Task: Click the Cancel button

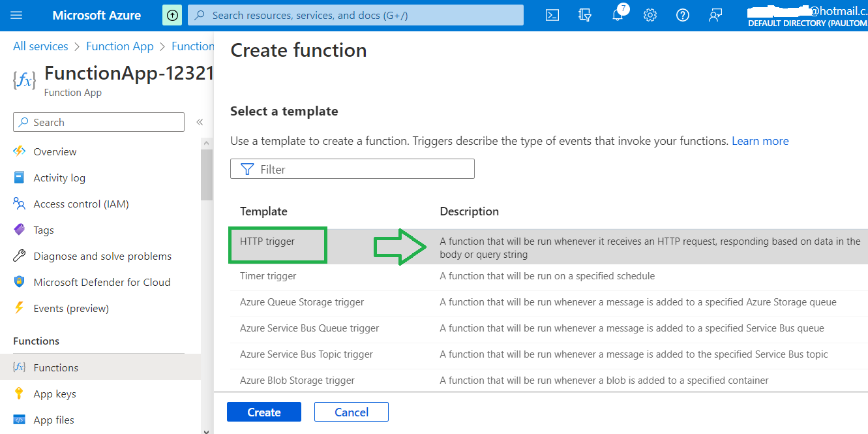Action: click(x=352, y=412)
